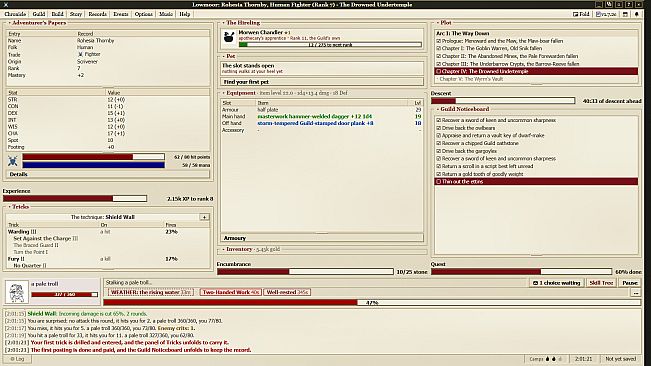Viewport: 651px width, 366px height.
Task: Open the Story menu
Action: 76,14
